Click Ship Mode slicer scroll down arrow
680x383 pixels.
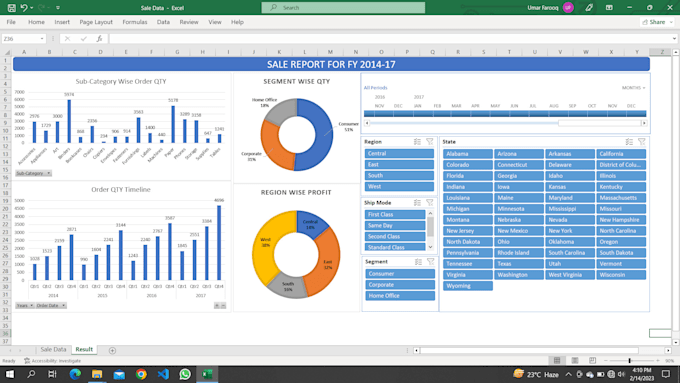pyautogui.click(x=430, y=247)
